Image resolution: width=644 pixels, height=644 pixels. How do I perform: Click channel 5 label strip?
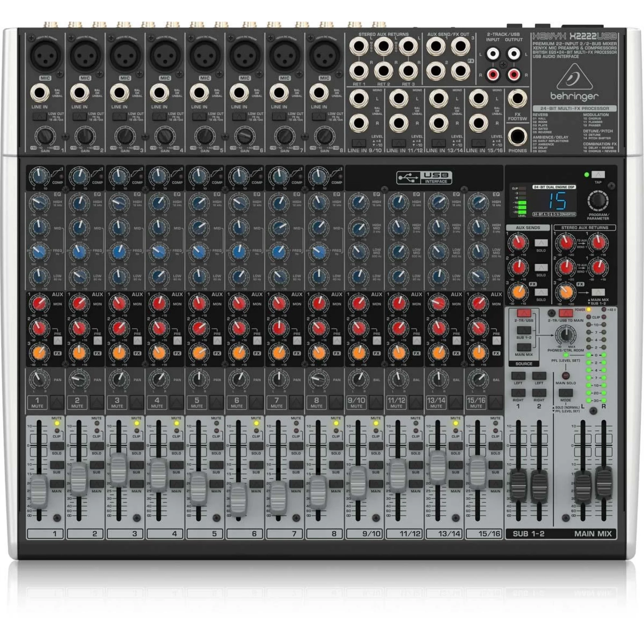coord(205,534)
